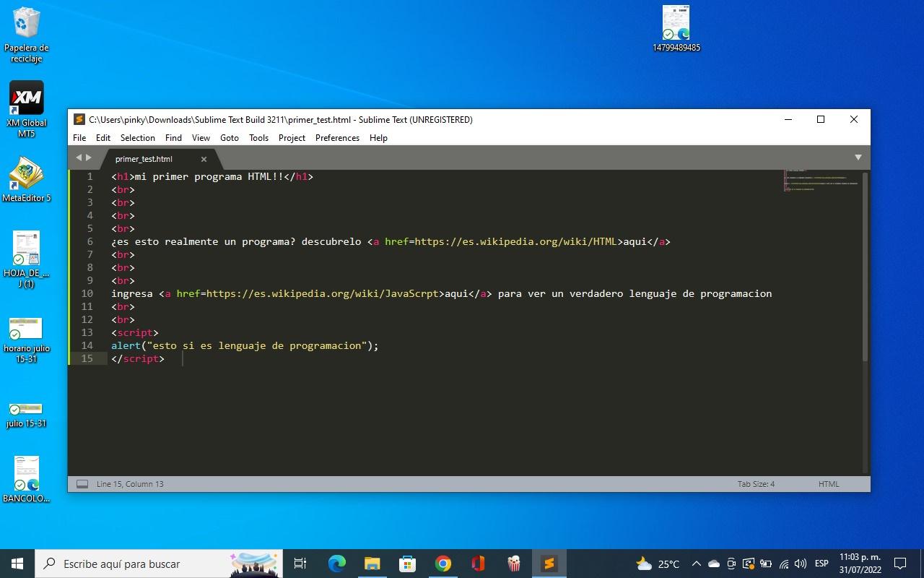Image resolution: width=924 pixels, height=578 pixels.
Task: Open weather widget showing 25°C
Action: pos(658,564)
